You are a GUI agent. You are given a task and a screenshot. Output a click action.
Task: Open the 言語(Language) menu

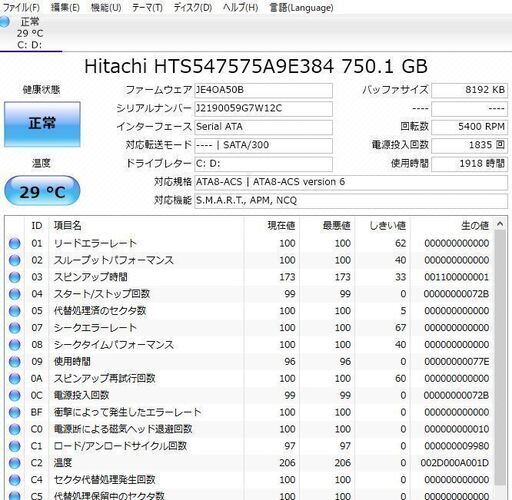301,7
